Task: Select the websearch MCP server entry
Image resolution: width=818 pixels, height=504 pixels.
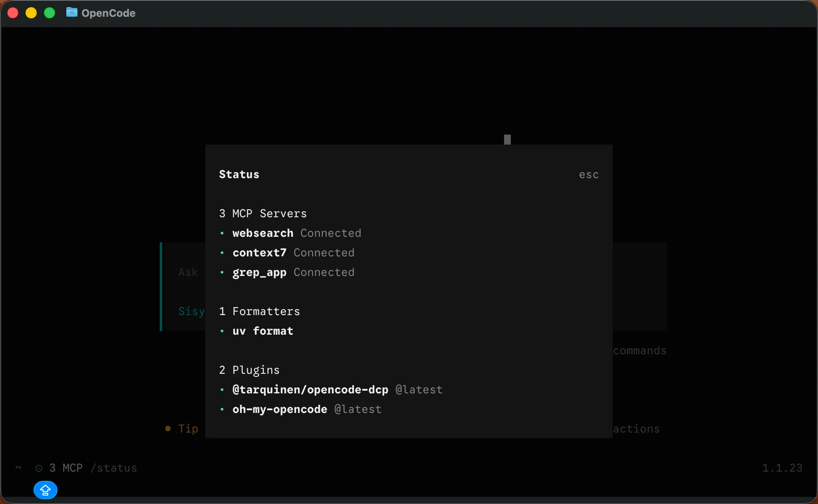Action: tap(263, 233)
